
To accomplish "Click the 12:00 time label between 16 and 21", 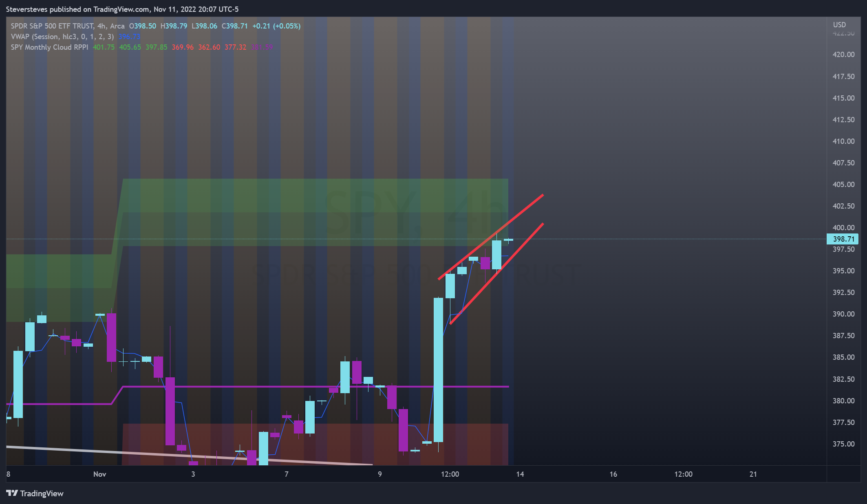I will [x=684, y=474].
